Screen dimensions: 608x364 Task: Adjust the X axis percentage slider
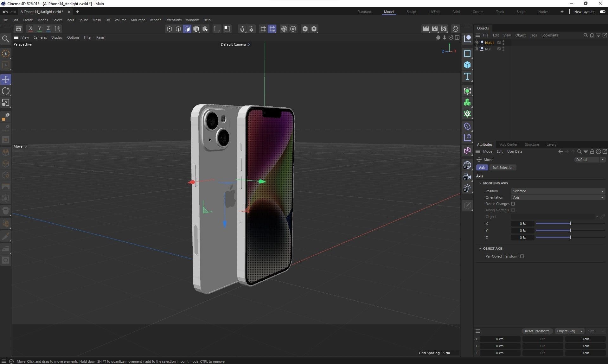tap(570, 224)
